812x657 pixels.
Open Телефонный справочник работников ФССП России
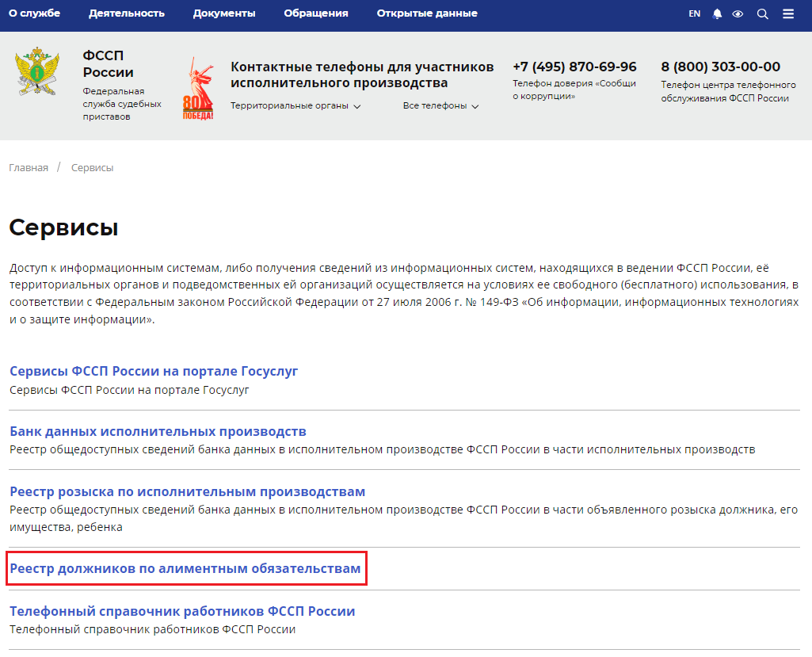(x=182, y=611)
